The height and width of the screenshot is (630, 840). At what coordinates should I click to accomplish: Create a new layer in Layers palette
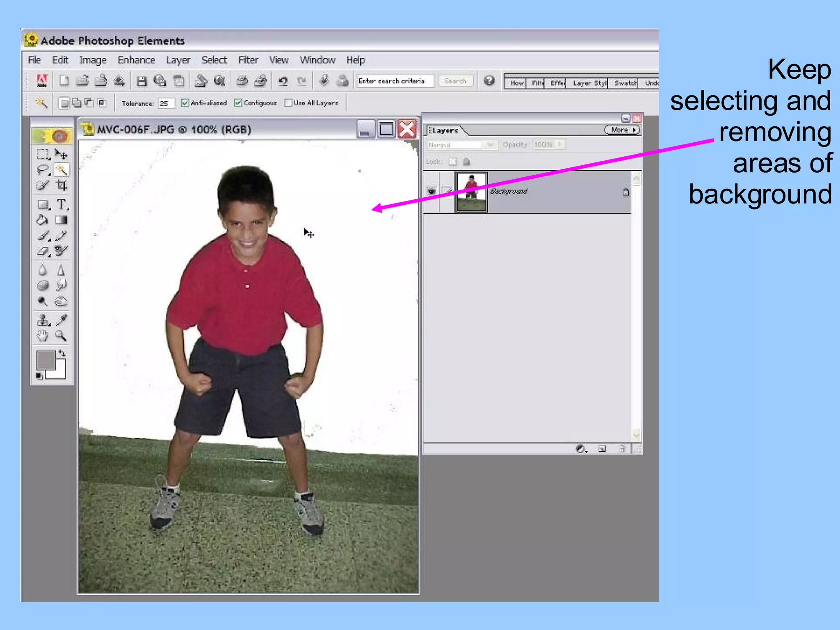pyautogui.click(x=602, y=449)
